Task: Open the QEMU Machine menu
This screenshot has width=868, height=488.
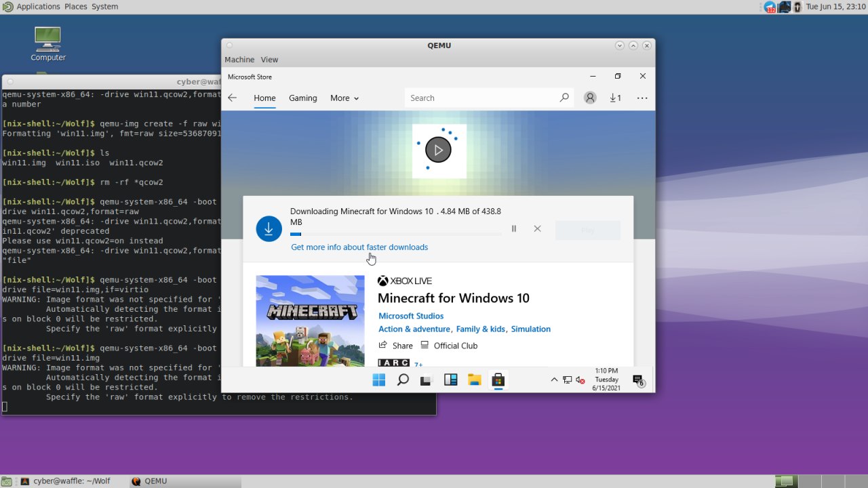Action: [x=239, y=60]
